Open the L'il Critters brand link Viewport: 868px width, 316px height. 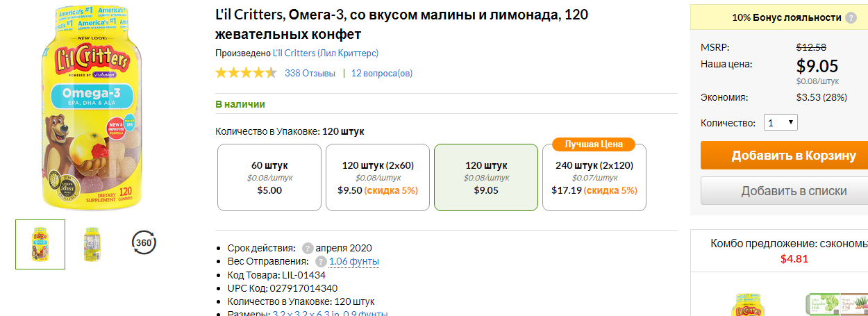[x=326, y=53]
